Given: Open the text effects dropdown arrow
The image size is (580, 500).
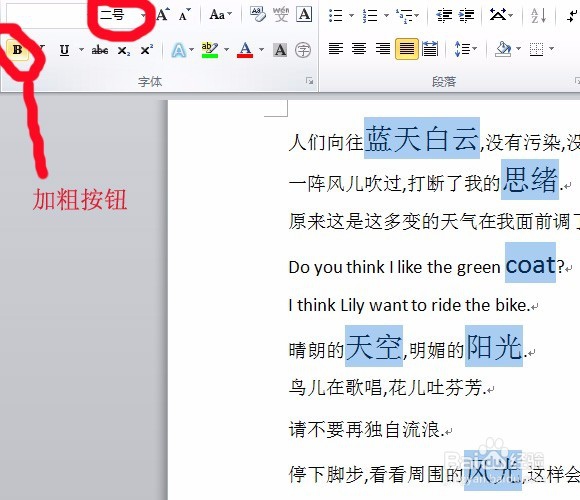Looking at the screenshot, I should tap(191, 50).
